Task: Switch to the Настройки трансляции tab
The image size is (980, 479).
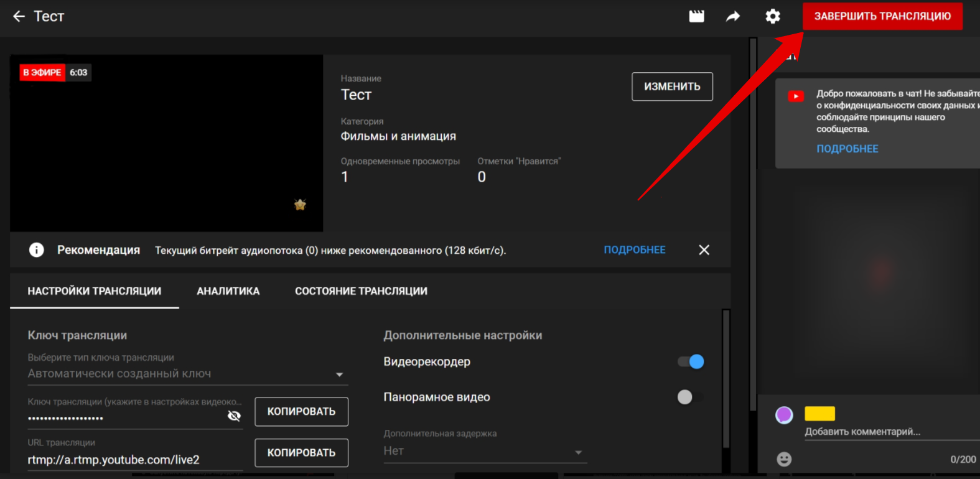Action: 95,291
